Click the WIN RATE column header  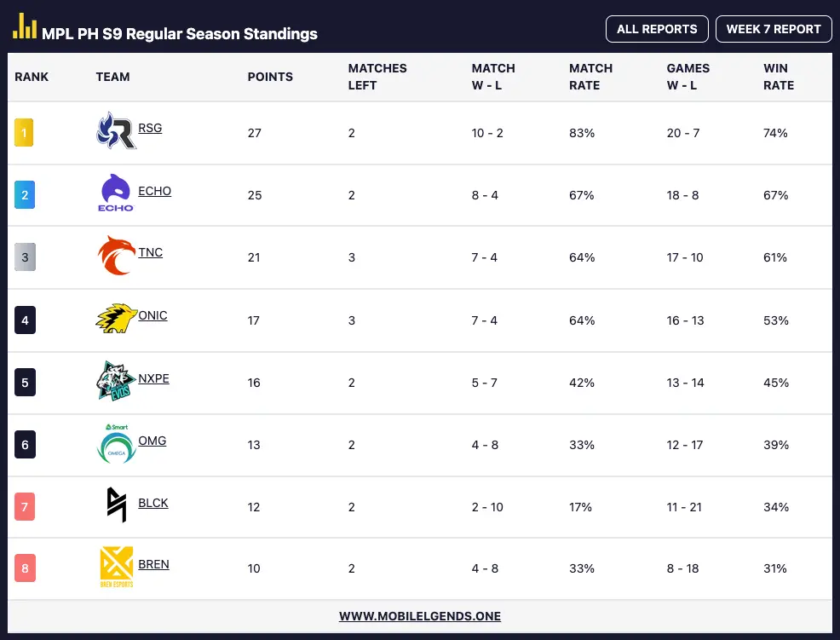779,77
